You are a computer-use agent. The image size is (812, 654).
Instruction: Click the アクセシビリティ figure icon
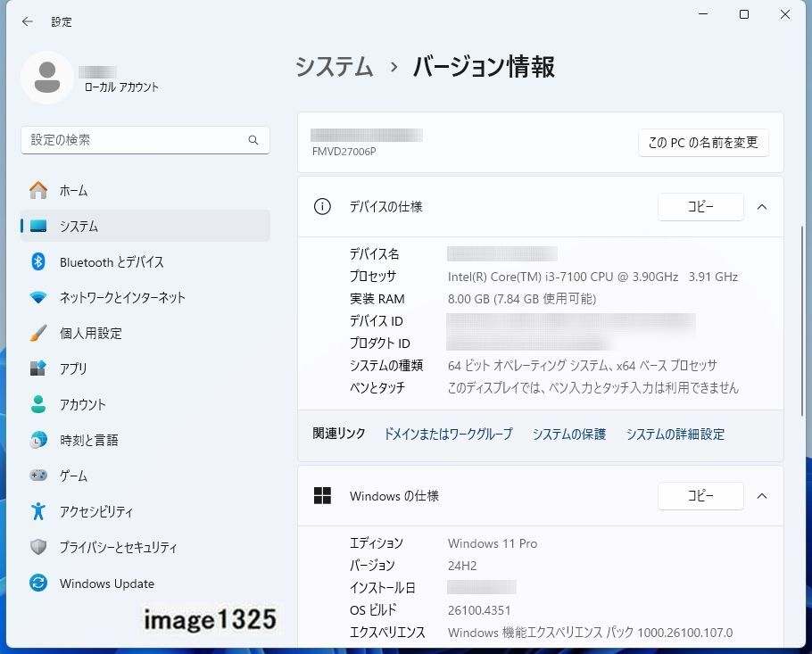(x=38, y=511)
